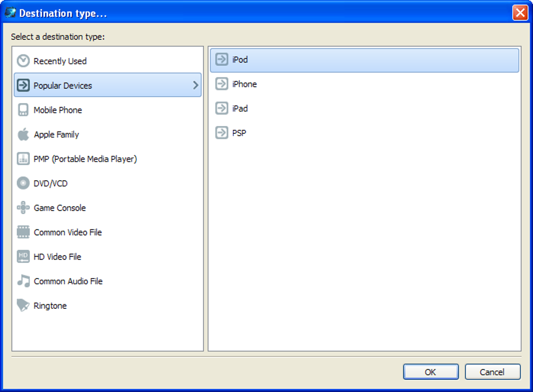Pick the Apple Family label
This screenshot has width=533, height=392.
[x=56, y=135]
